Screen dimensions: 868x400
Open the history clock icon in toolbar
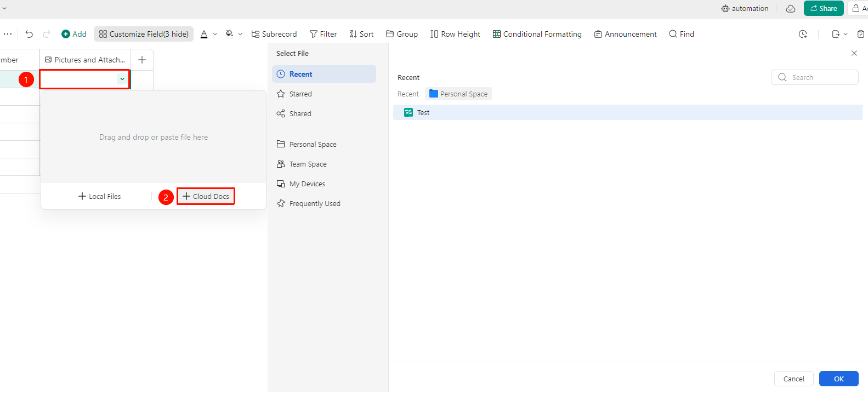click(803, 34)
